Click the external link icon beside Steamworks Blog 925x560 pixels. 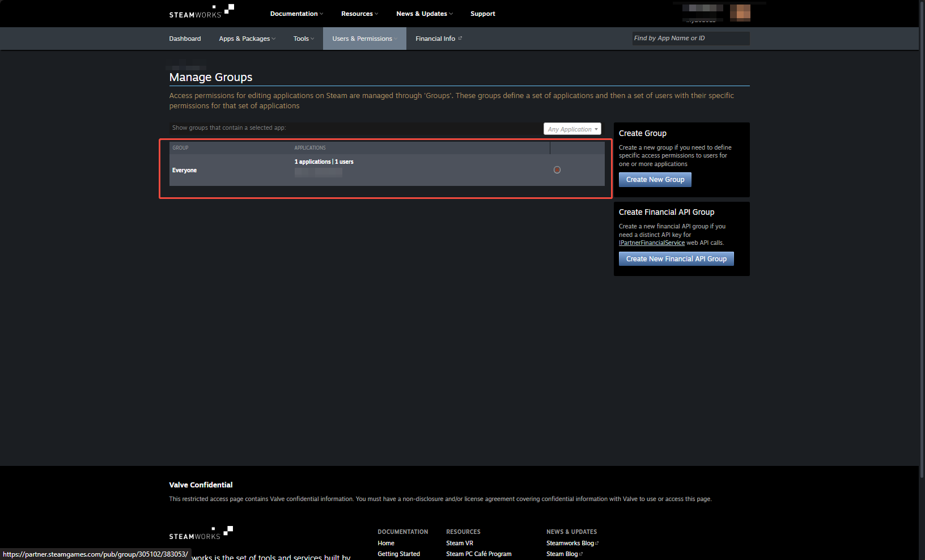[596, 543]
